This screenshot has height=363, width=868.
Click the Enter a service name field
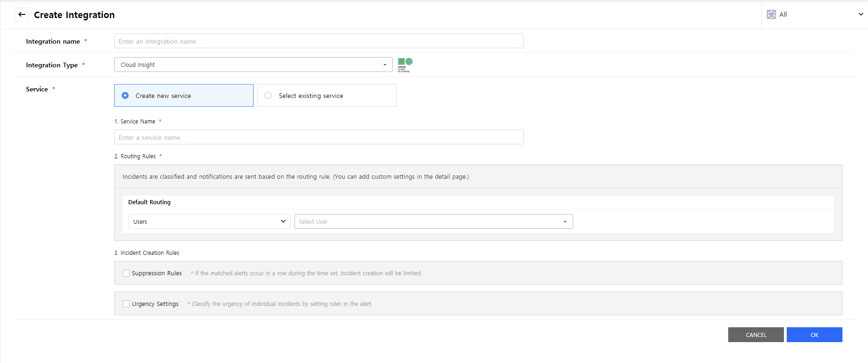coord(319,137)
